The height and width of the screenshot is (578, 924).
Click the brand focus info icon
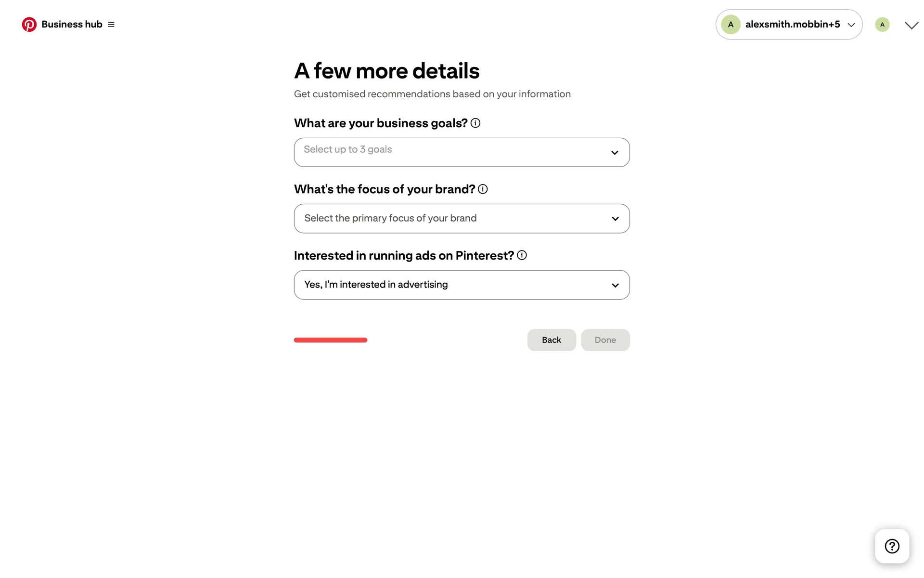click(483, 189)
